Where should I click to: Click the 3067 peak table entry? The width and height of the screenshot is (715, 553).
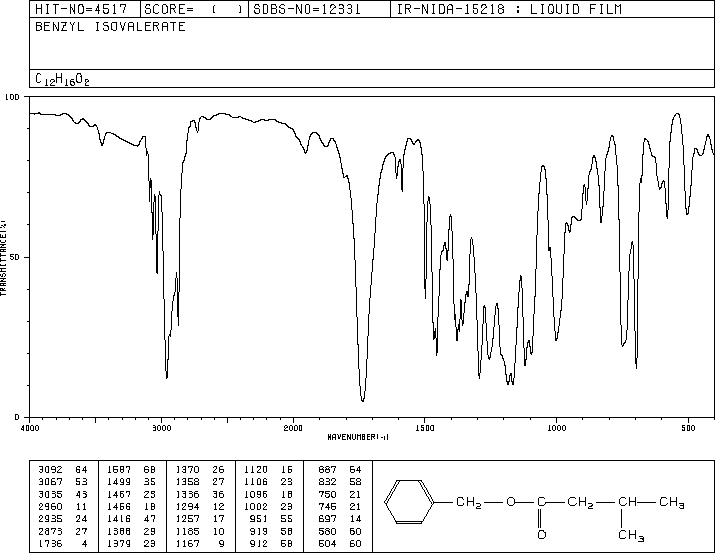63,482
